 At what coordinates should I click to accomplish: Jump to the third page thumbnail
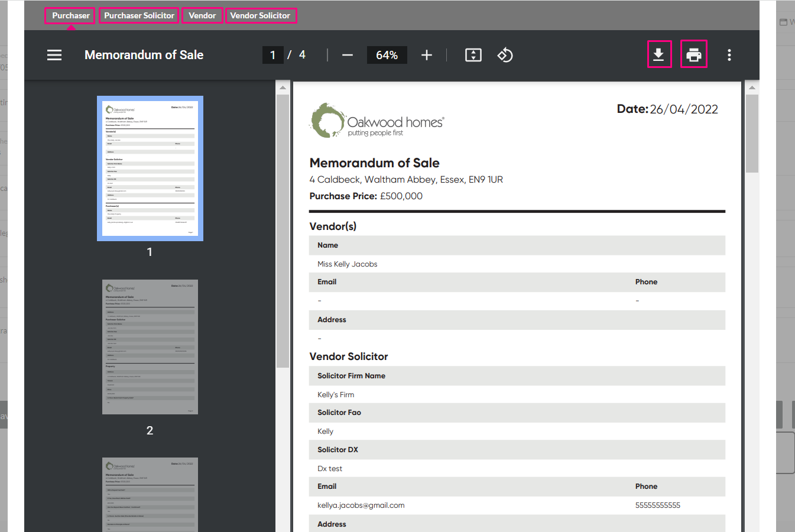(x=150, y=495)
